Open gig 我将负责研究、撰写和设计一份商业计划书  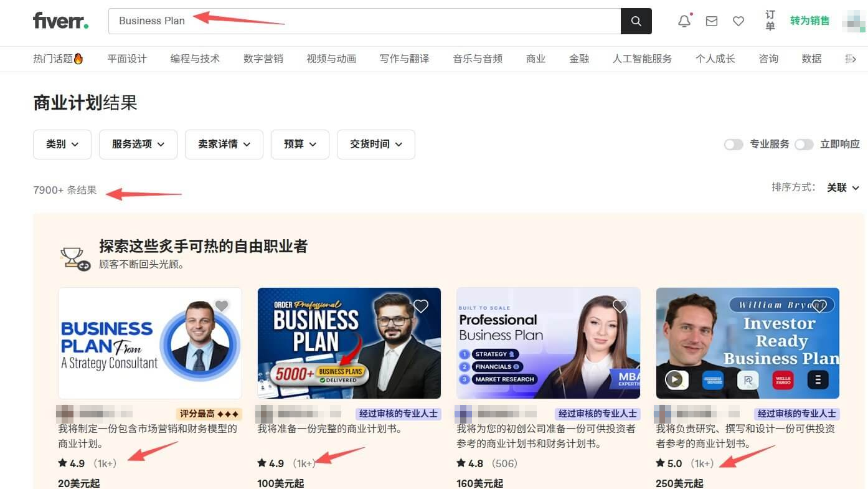tap(745, 437)
